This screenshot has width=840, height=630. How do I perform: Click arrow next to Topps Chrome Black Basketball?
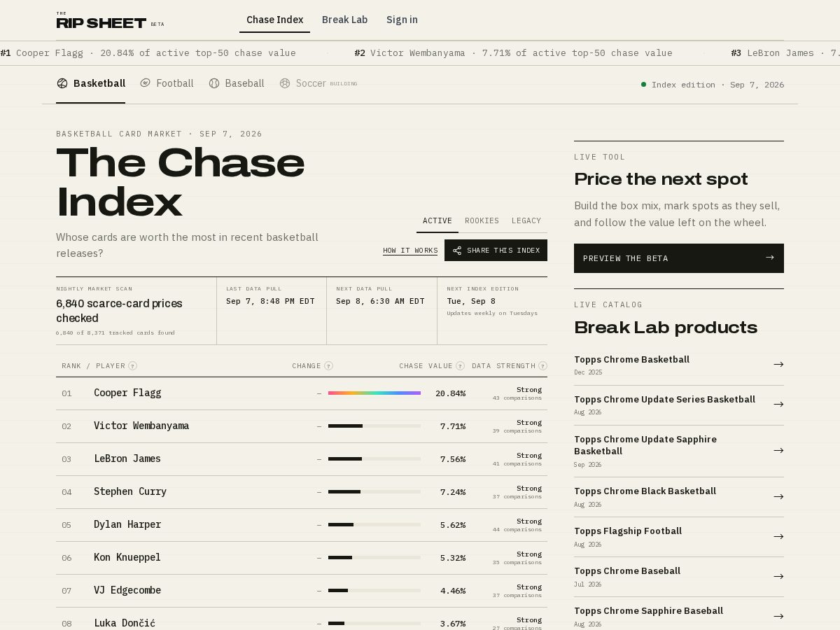pos(778,497)
